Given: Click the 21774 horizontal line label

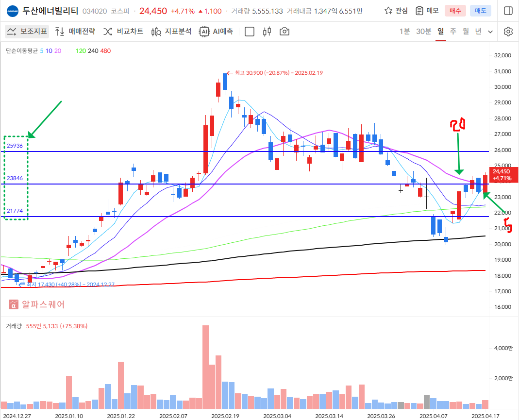Looking at the screenshot, I should (15, 211).
